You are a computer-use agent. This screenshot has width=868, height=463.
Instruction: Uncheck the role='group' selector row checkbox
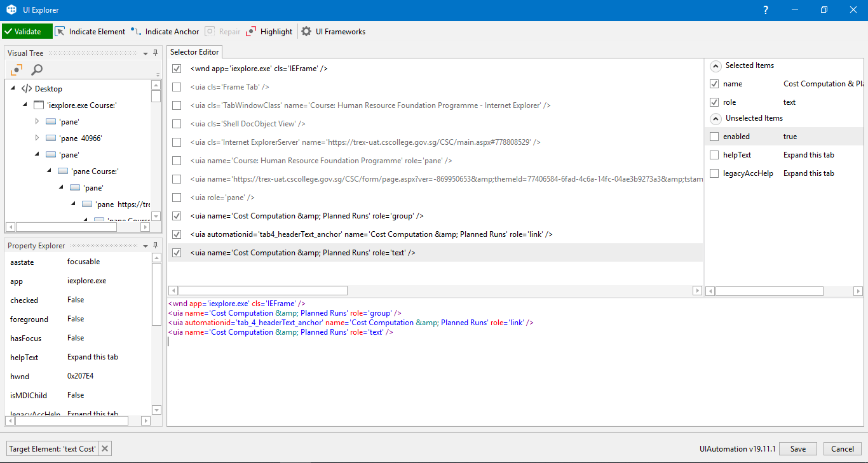[x=177, y=216]
